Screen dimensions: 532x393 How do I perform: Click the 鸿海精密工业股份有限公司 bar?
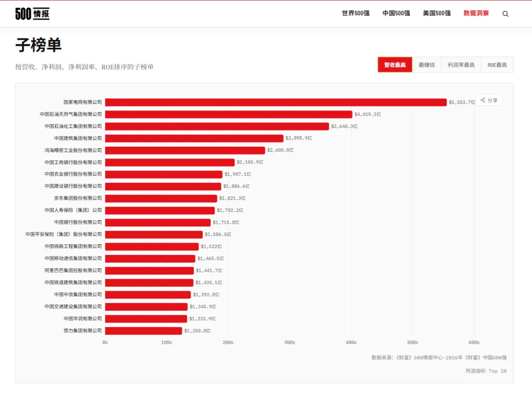[185, 150]
